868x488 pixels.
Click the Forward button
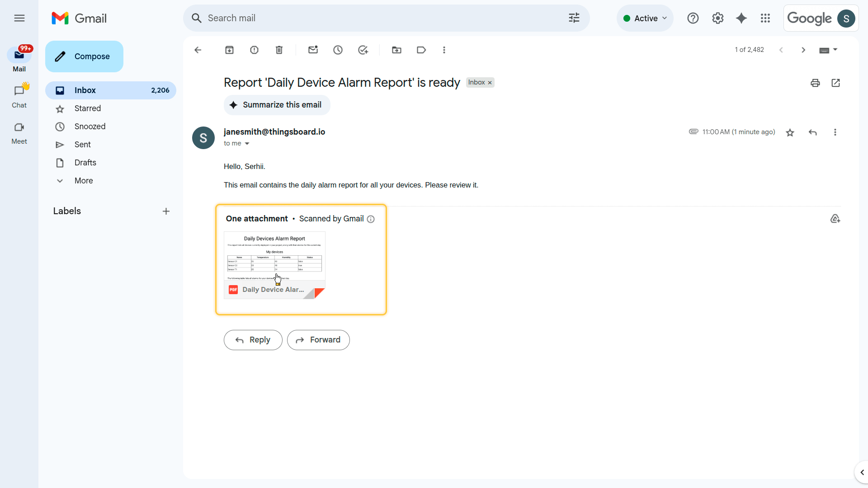[x=318, y=340]
